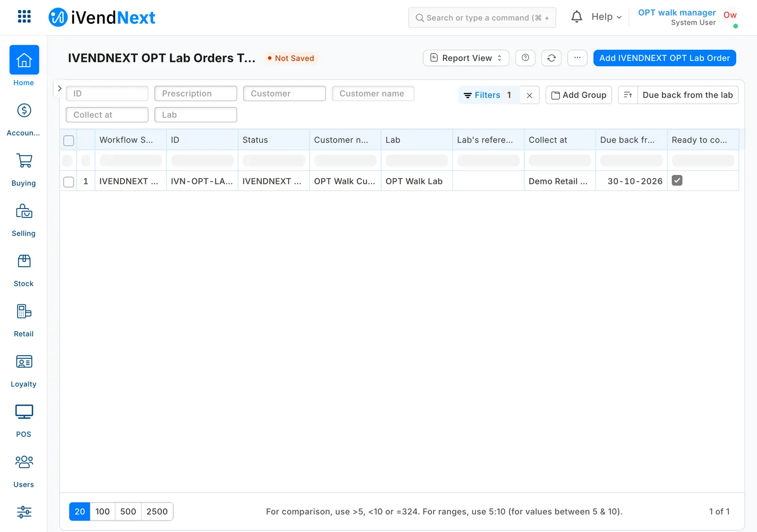The width and height of the screenshot is (757, 532).
Task: Open the Accounting module icon
Action: coord(24,110)
